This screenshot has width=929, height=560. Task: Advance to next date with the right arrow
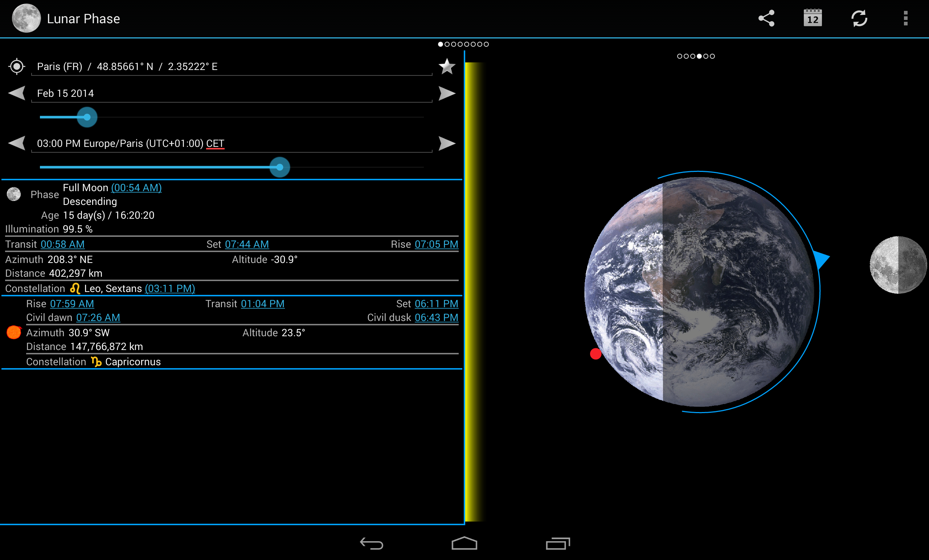tap(447, 93)
